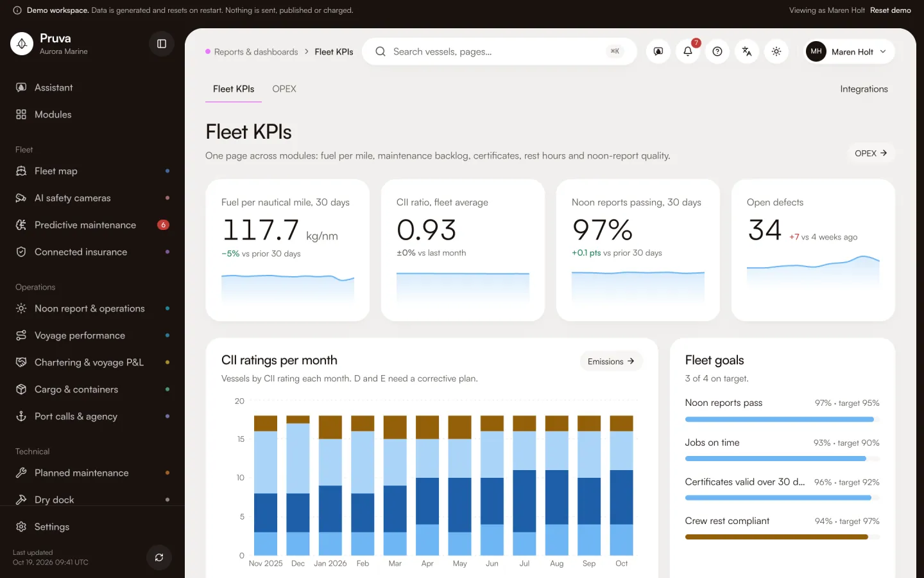The image size is (924, 578).
Task: Click the Port calls & agency anchor icon
Action: tap(21, 416)
